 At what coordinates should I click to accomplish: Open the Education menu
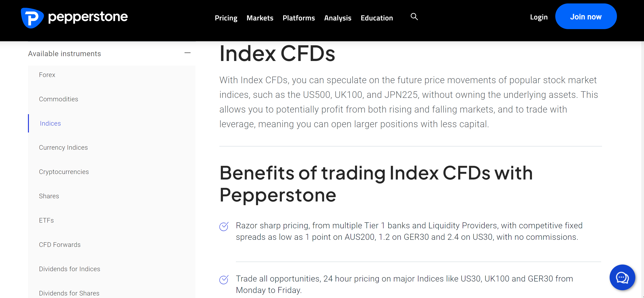tap(376, 18)
